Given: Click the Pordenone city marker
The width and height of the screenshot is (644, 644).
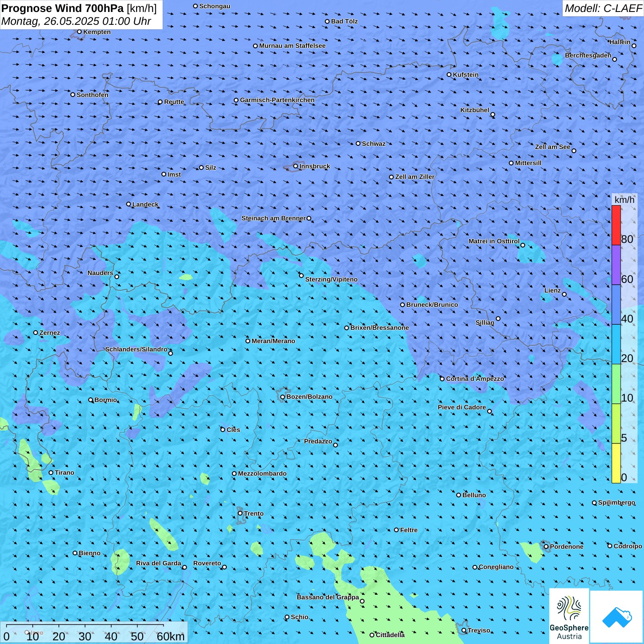Looking at the screenshot, I should 546,546.
